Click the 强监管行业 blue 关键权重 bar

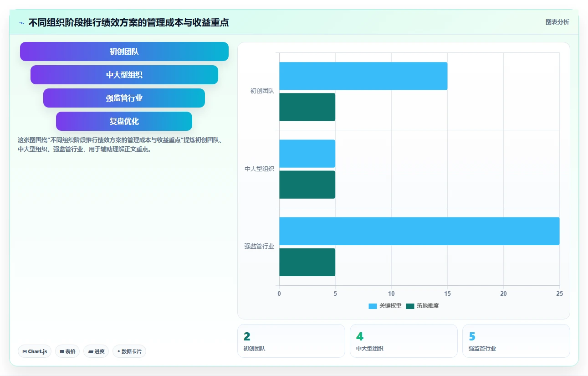coord(419,231)
